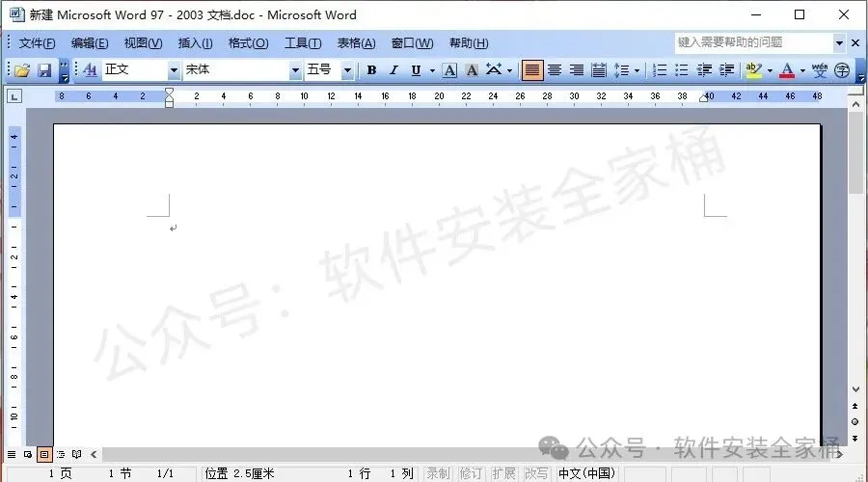Click the phonetic guide (wén) icon
Screen dimensions: 868x482
pyautogui.click(x=820, y=70)
